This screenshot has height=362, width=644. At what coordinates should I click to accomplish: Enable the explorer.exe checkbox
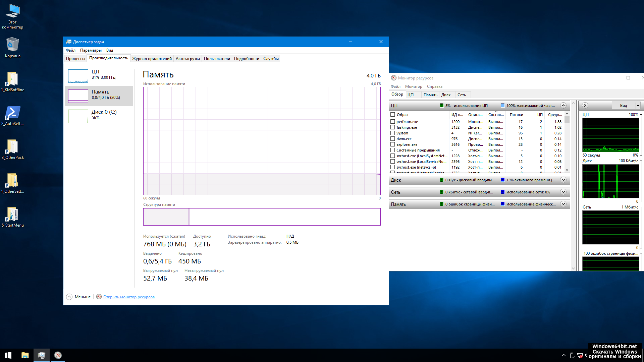[392, 144]
